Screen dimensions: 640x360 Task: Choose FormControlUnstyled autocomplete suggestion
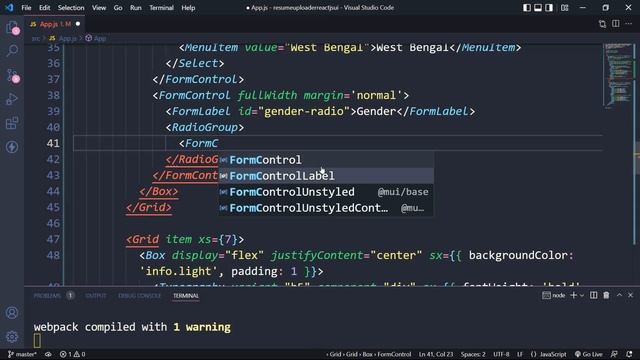pyautogui.click(x=326, y=192)
